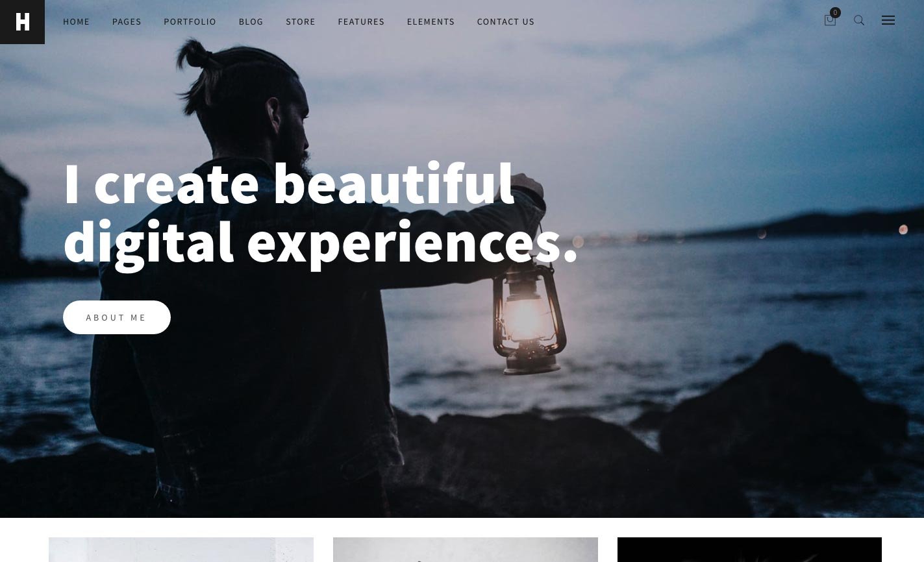Select the Features menu item
This screenshot has height=562, width=924.
(361, 21)
